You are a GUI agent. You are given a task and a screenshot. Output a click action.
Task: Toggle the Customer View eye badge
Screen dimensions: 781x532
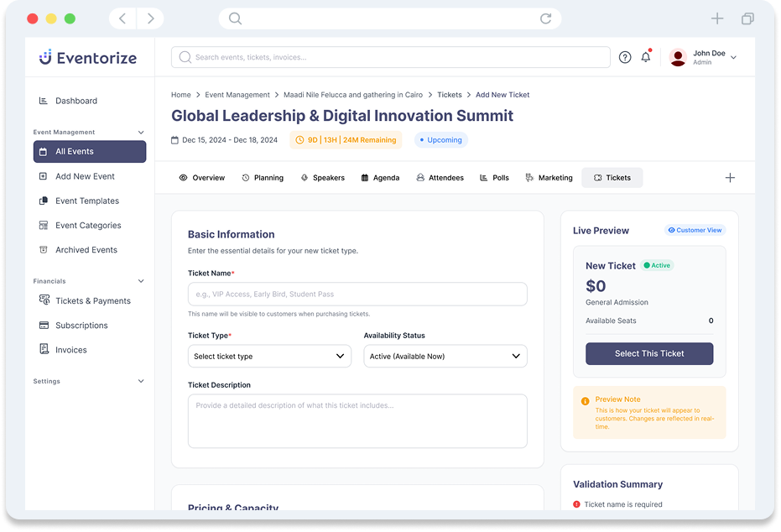(695, 230)
